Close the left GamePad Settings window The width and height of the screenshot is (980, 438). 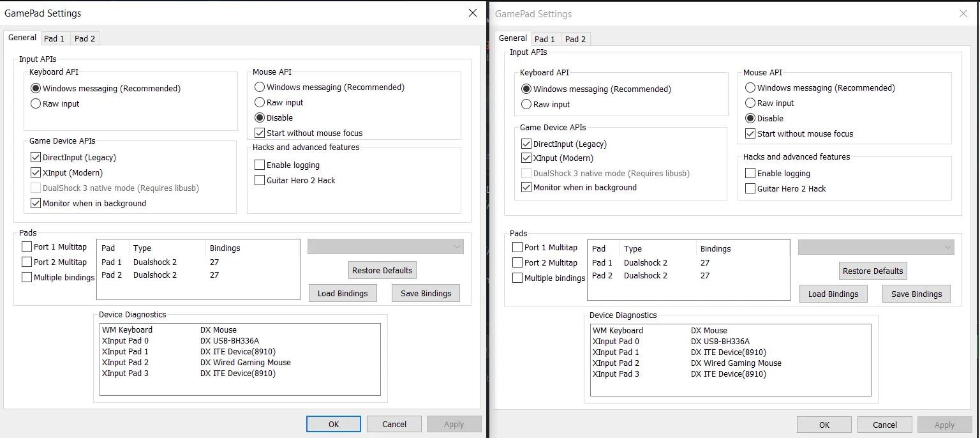pos(472,13)
